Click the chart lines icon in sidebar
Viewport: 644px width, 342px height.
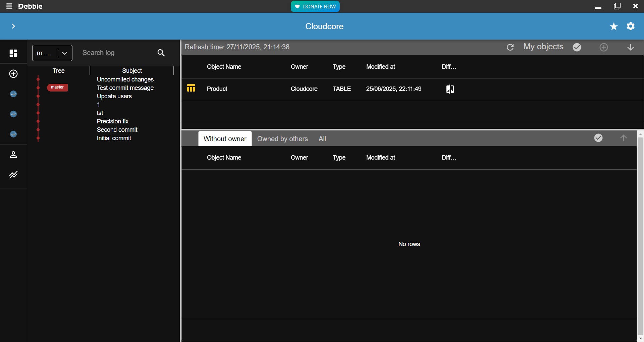[13, 175]
